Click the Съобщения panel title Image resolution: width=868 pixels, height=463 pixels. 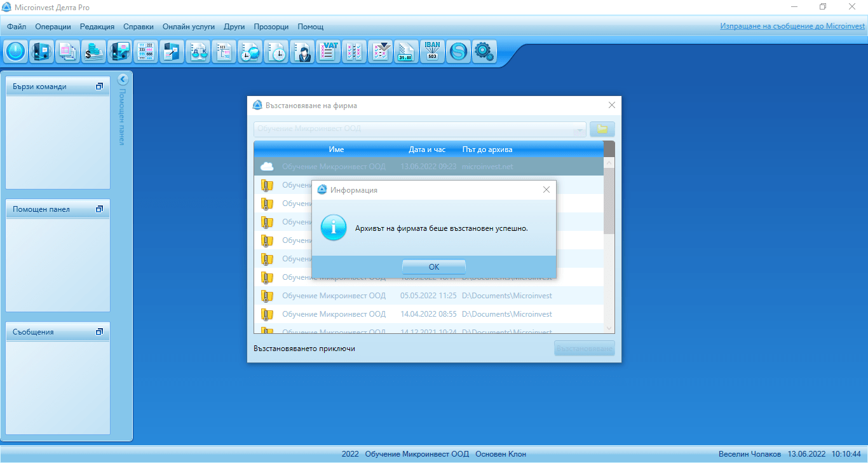coord(33,332)
